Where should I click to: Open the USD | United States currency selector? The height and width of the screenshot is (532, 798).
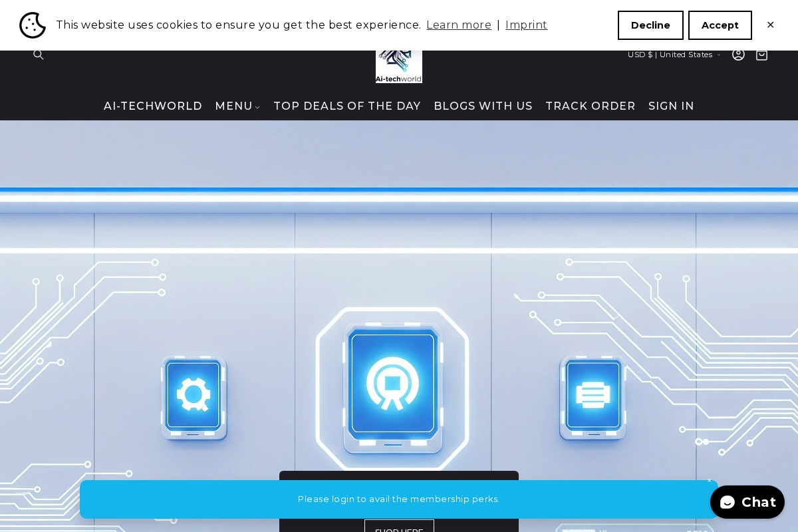click(x=674, y=55)
